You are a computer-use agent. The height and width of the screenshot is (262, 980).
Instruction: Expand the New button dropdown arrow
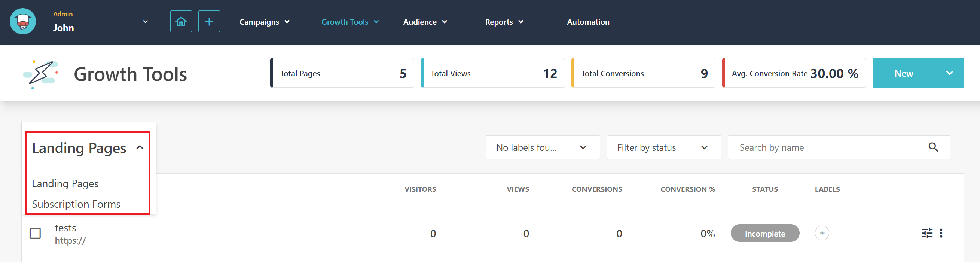(949, 73)
